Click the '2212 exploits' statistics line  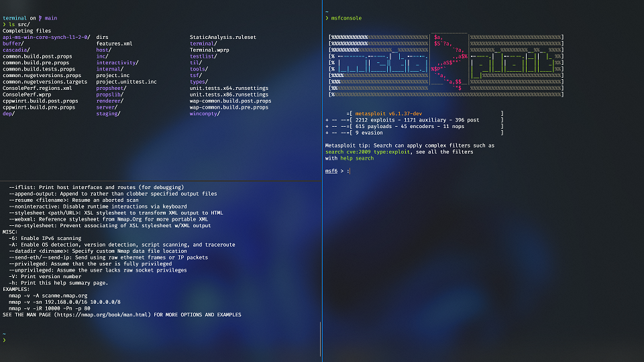tap(417, 120)
